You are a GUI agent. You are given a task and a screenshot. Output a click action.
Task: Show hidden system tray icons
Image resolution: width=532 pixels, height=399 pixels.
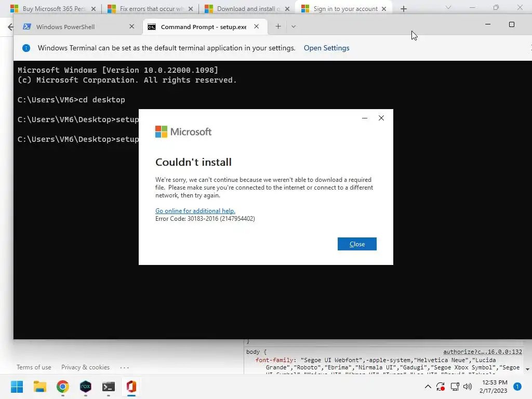(428, 387)
